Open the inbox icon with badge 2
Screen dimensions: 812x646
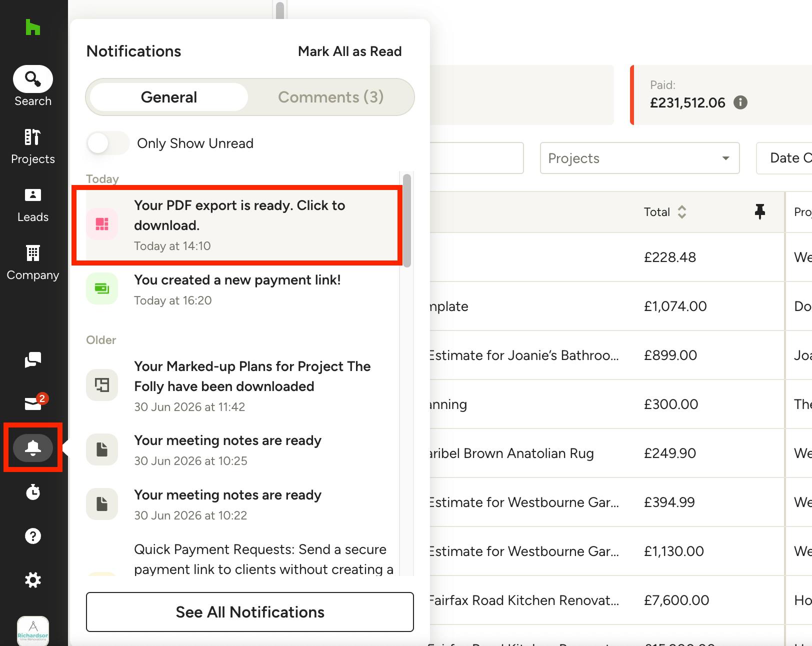34,402
